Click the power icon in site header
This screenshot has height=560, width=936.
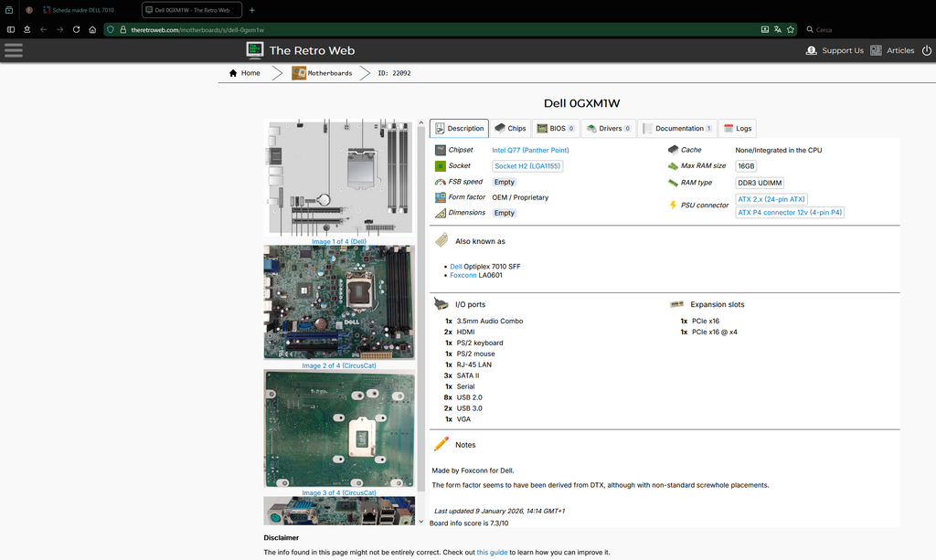tap(927, 50)
